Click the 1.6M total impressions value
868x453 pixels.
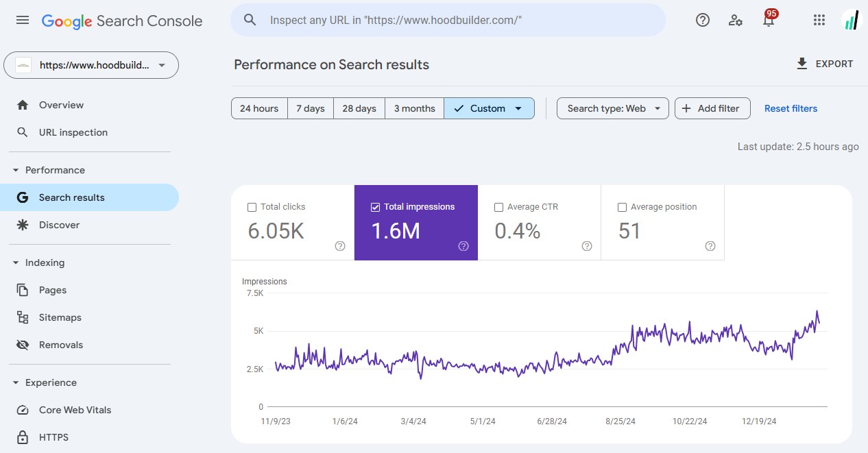[x=395, y=231]
